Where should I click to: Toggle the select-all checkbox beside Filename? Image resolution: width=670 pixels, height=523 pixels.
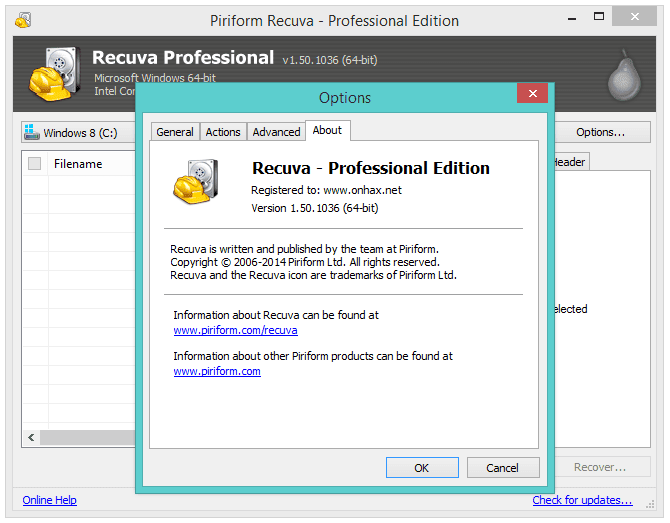(35, 164)
